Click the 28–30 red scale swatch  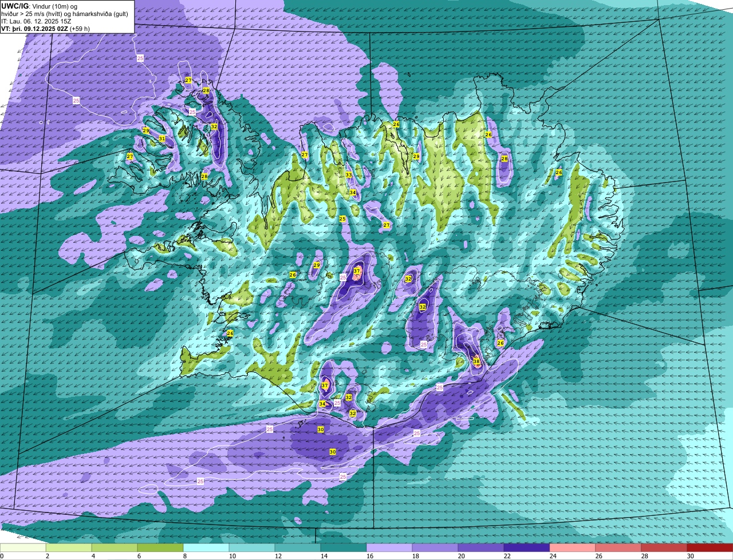click(664, 547)
